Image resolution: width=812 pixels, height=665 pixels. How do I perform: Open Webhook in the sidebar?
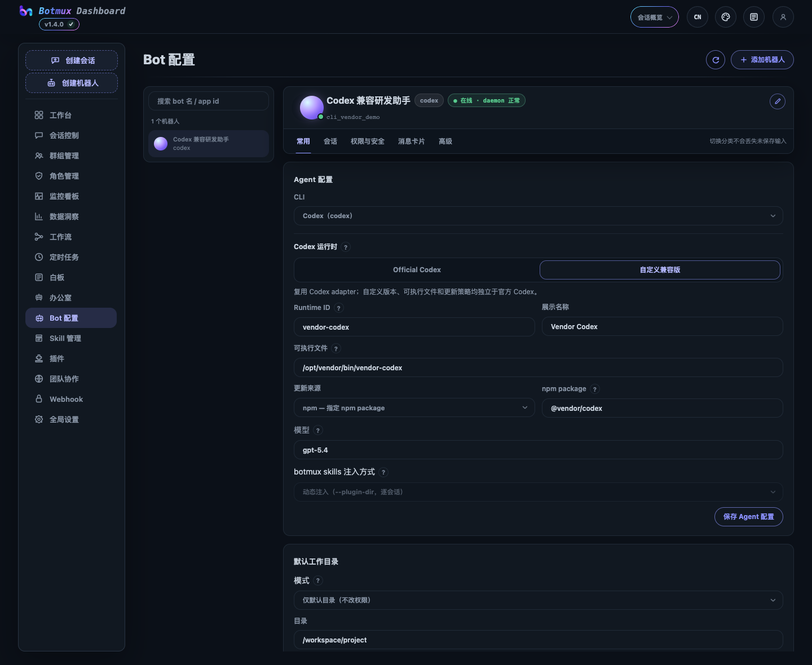[71, 399]
